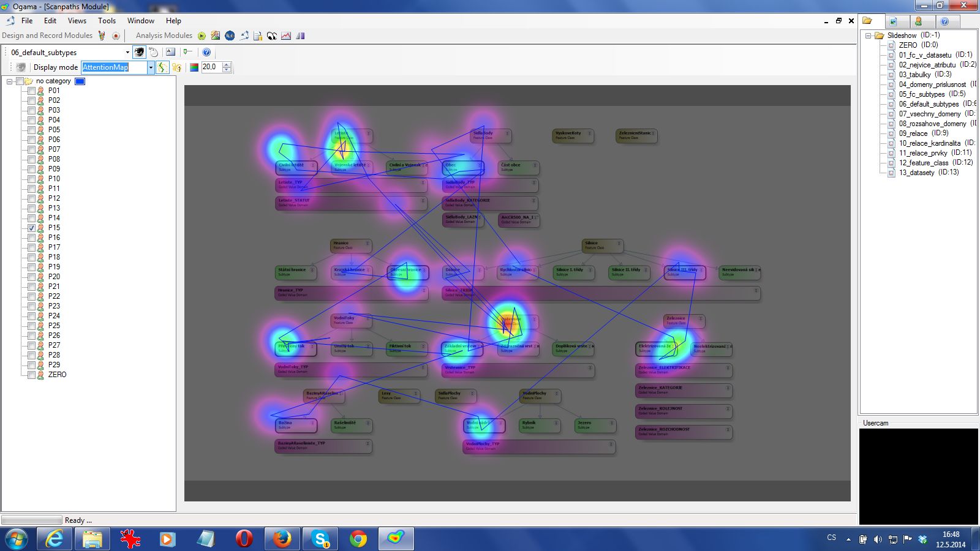Image resolution: width=980 pixels, height=551 pixels.
Task: Select slide 09_relace (ID:9)
Action: pyautogui.click(x=924, y=133)
